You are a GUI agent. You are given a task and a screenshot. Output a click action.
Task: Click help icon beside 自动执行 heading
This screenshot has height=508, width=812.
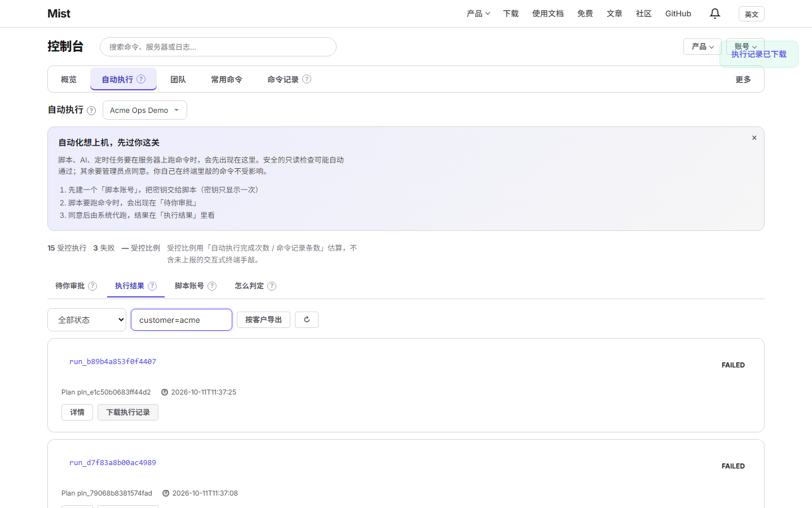[91, 111]
